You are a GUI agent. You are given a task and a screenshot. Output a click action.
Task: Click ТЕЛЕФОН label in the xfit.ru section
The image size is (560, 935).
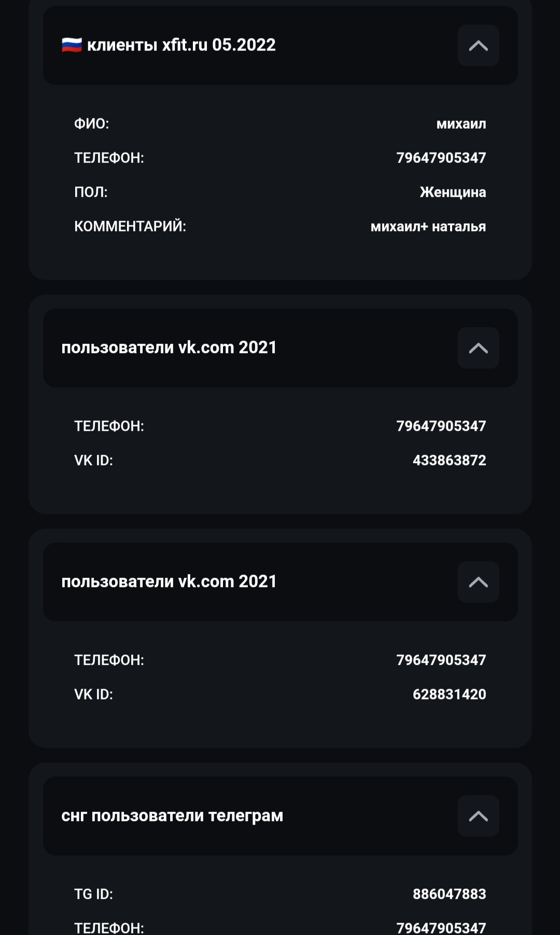coord(109,158)
